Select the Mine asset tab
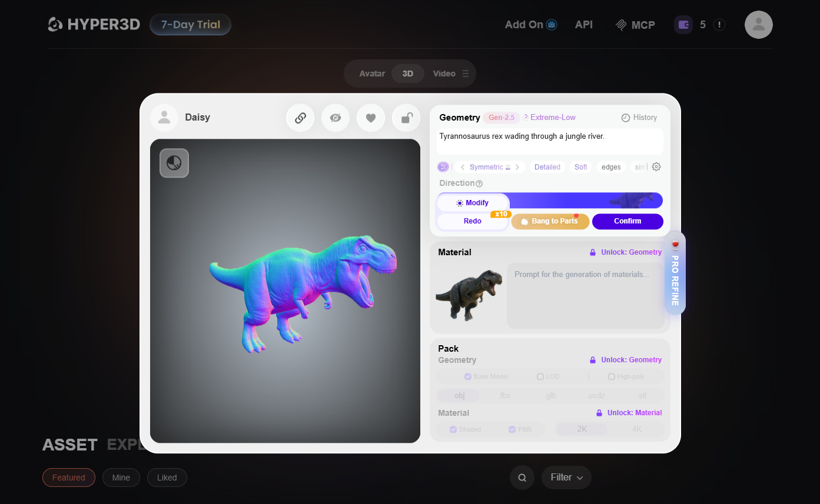Screen dimensions: 820x504 click(121, 478)
